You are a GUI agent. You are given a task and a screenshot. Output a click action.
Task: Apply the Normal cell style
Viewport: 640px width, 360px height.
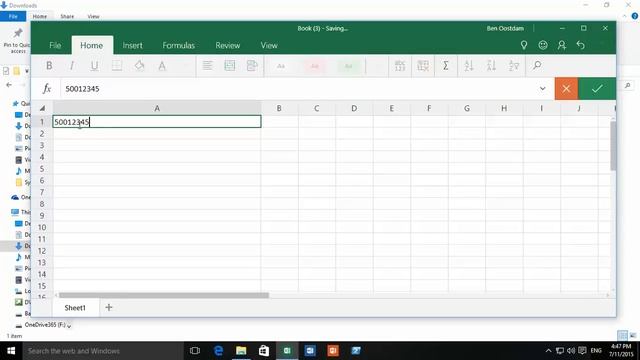[281, 66]
